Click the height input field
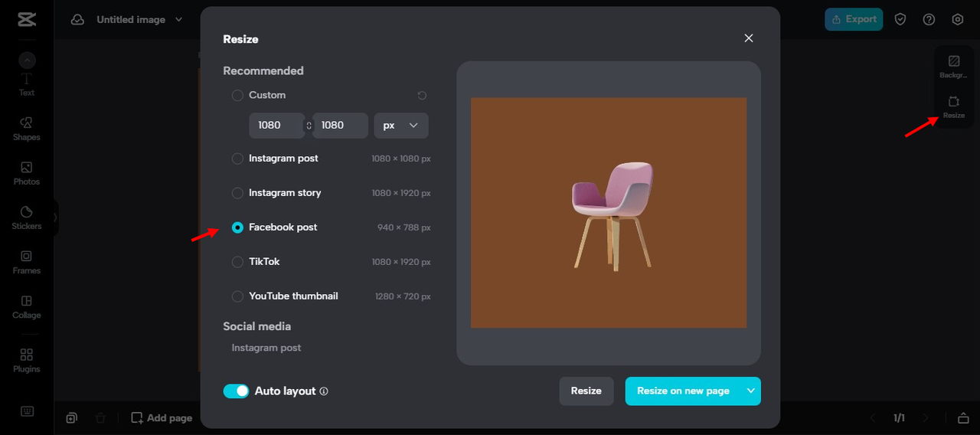Screen dimensions: 980x435 pyautogui.click(x=340, y=126)
